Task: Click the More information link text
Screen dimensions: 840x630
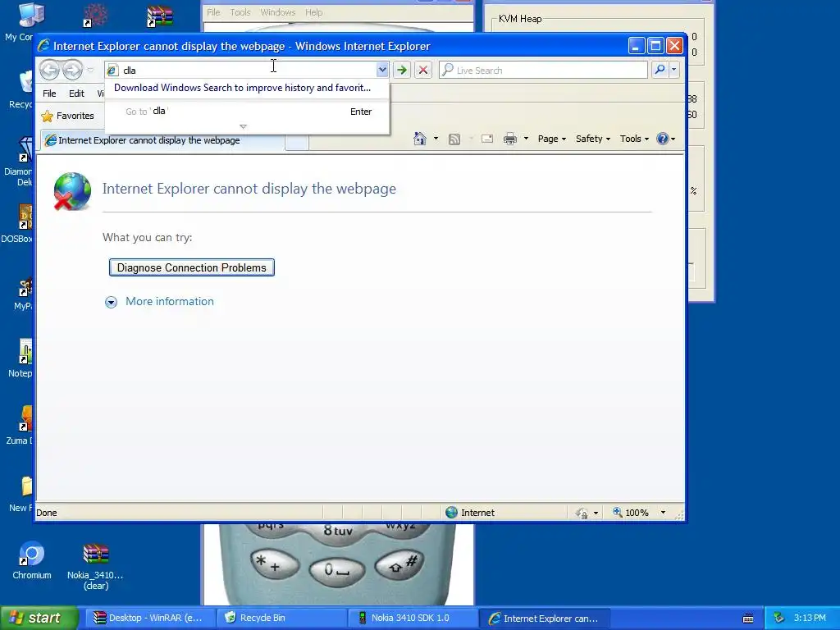Action: point(170,302)
